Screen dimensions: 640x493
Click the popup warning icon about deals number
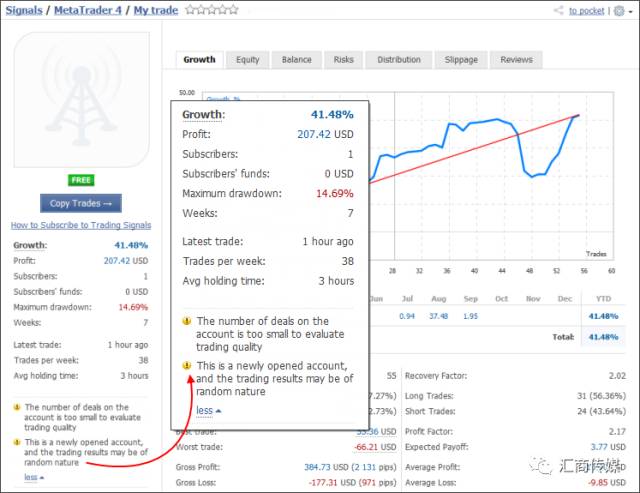pyautogui.click(x=186, y=321)
